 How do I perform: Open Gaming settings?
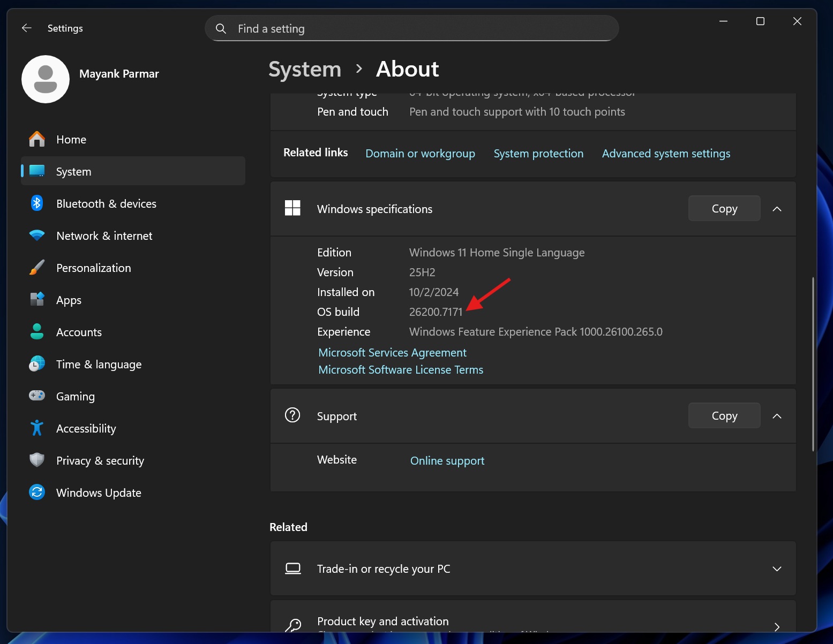click(75, 396)
